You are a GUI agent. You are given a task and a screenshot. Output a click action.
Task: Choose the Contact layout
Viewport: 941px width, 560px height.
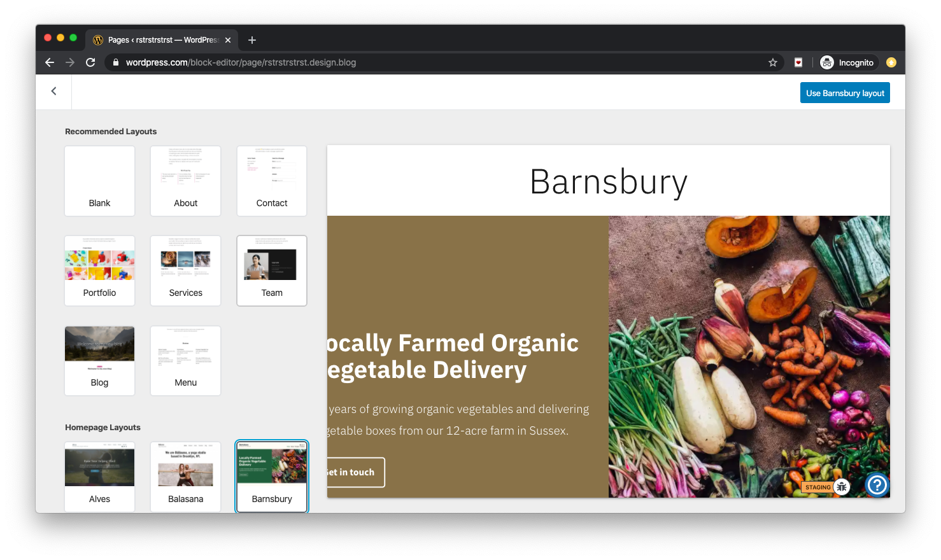tap(272, 181)
